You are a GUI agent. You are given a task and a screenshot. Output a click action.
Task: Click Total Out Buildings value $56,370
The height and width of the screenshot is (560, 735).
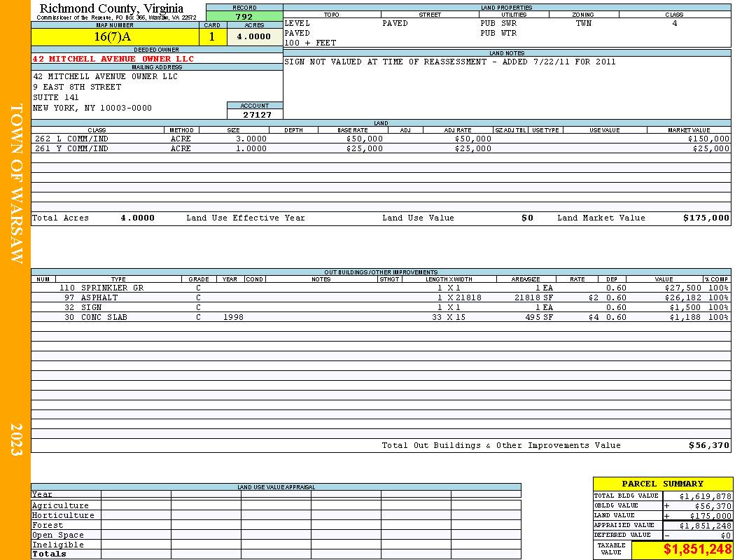[708, 446]
